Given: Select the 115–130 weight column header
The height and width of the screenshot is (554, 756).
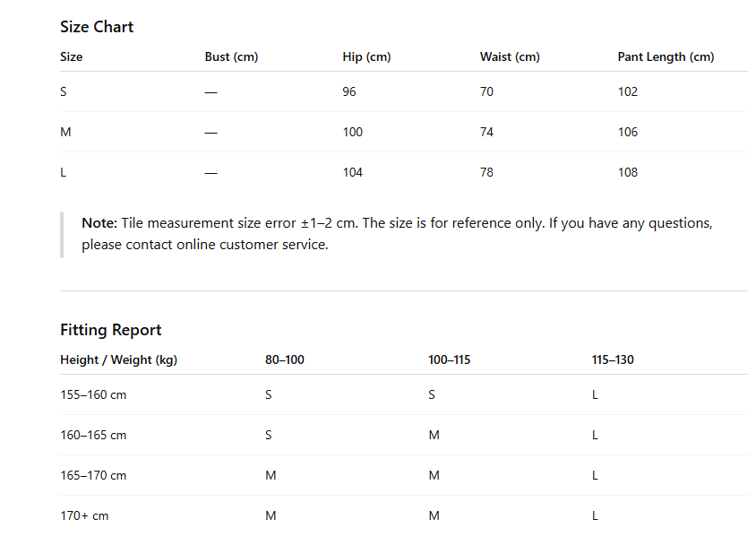Looking at the screenshot, I should (x=613, y=360).
